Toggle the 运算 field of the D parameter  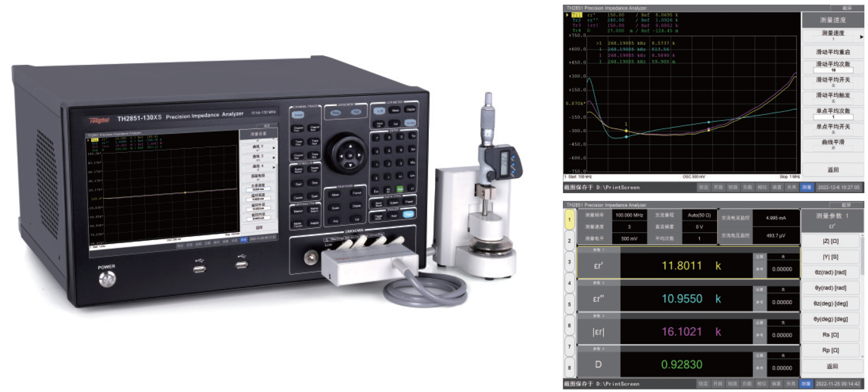[x=783, y=355]
